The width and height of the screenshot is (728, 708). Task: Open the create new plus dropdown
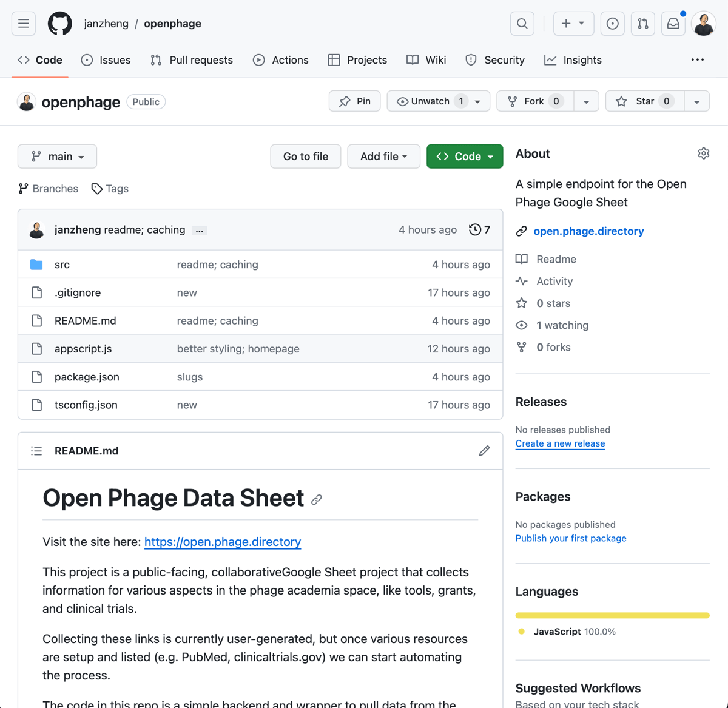[573, 24]
